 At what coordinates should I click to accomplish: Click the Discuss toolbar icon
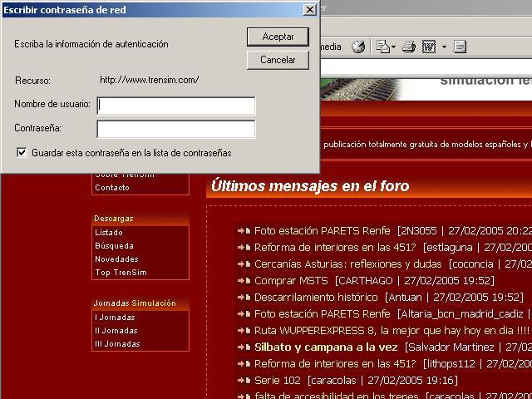pos(461,47)
